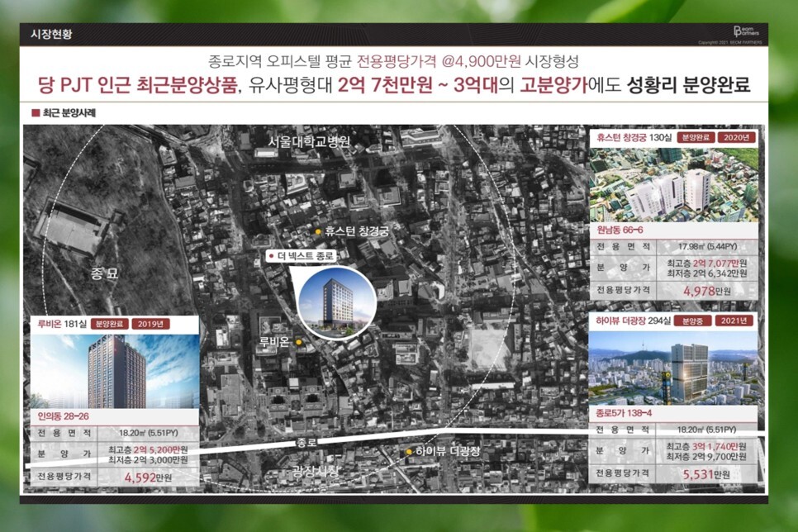
Task: Click the 서울대학교병원 map label
Action: click(x=309, y=141)
